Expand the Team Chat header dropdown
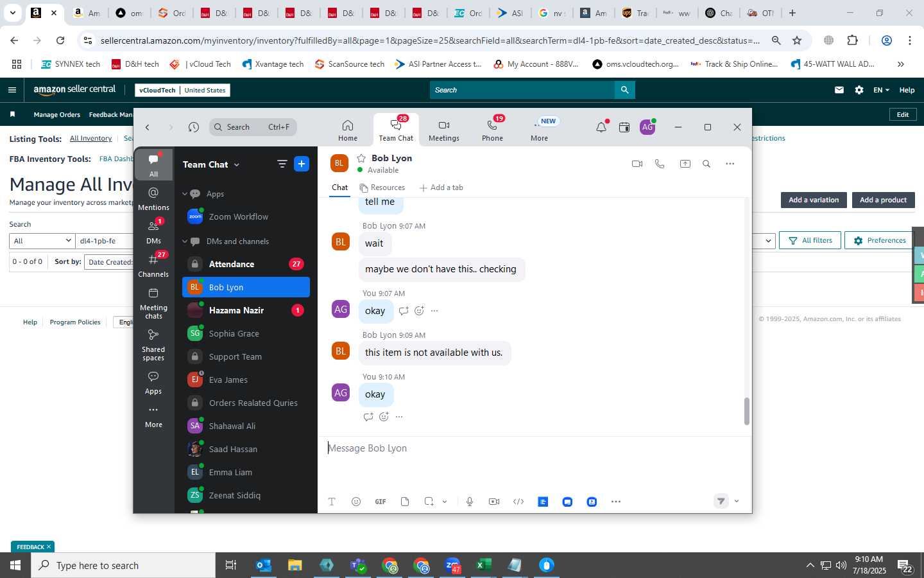Viewport: 924px width, 578px height. pyautogui.click(x=237, y=165)
